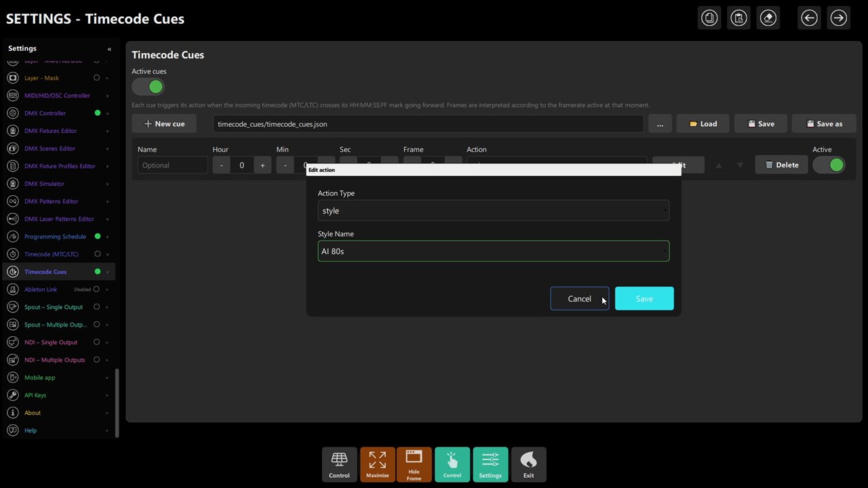
Task: Click the Ableton Link metronome icon
Action: tap(12, 289)
